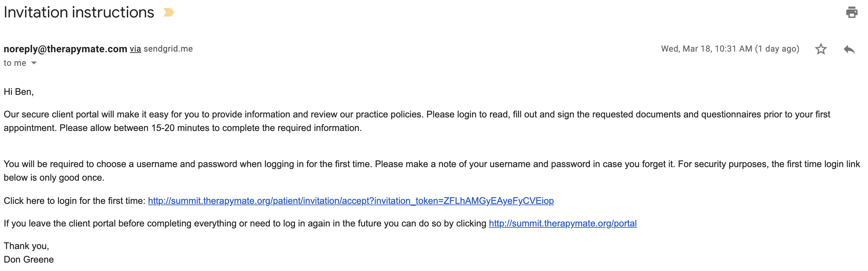Image resolution: width=868 pixels, height=271 pixels.
Task: Open the "via" link after sender address
Action: 136,49
